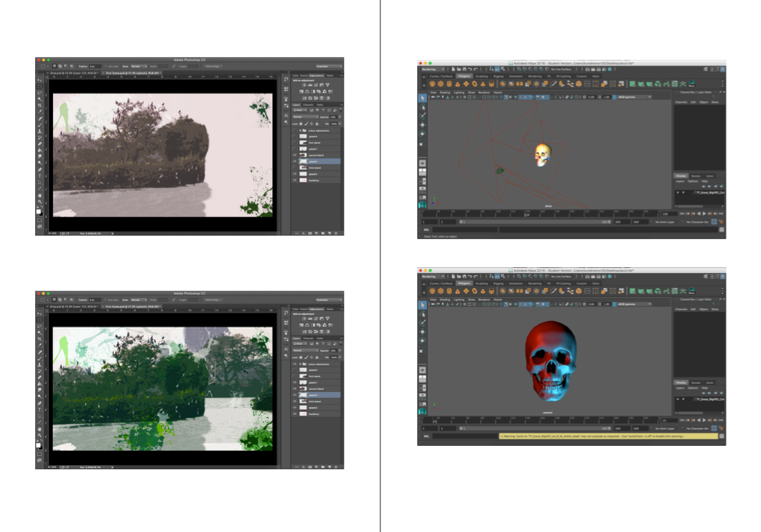761x532 pixels.
Task: Choose the Crop tool in top Photoshop window
Action: click(x=39, y=105)
